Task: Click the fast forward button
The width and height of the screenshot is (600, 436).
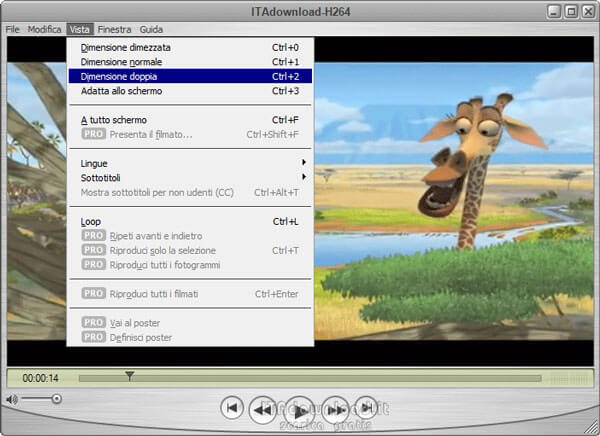Action: click(336, 410)
